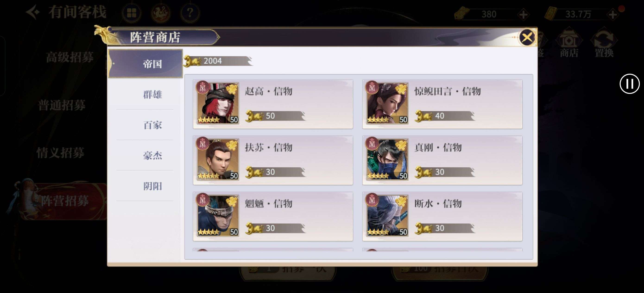Screen dimensions: 644x293
Task: Open the 扶苏·信物 item card
Action: point(273,160)
